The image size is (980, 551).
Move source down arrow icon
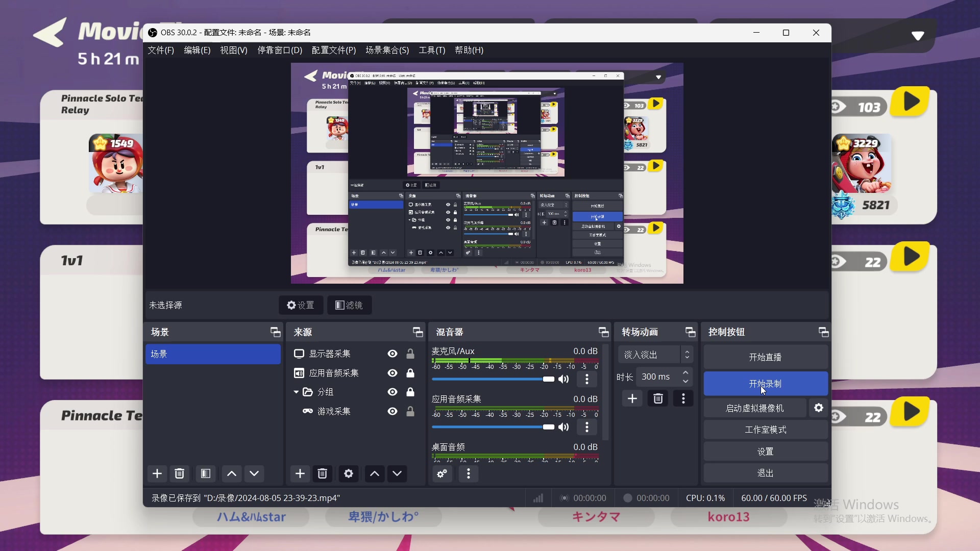397,473
